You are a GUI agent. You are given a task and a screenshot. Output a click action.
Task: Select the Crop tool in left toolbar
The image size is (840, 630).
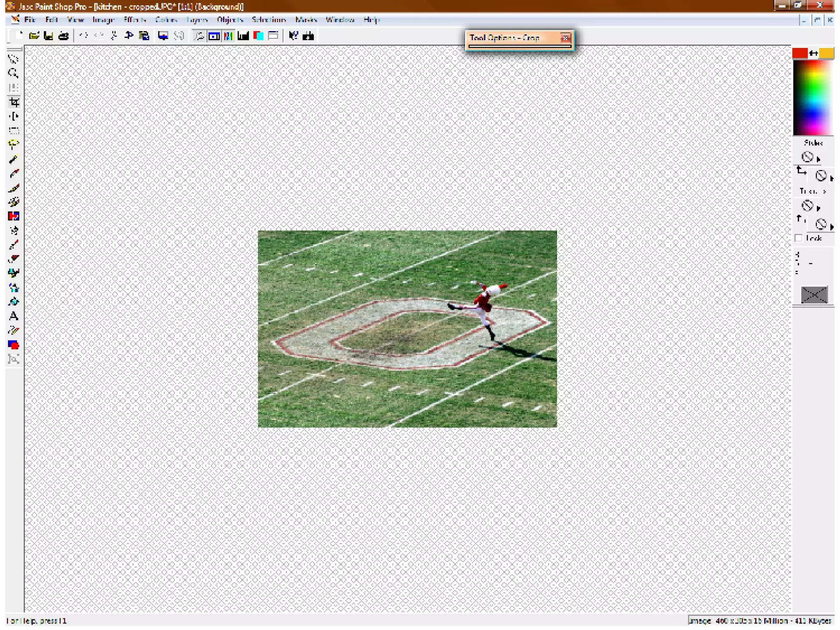14,102
